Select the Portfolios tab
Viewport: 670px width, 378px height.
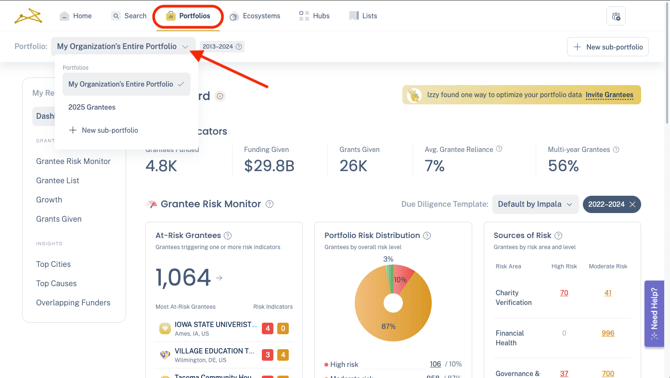click(188, 16)
